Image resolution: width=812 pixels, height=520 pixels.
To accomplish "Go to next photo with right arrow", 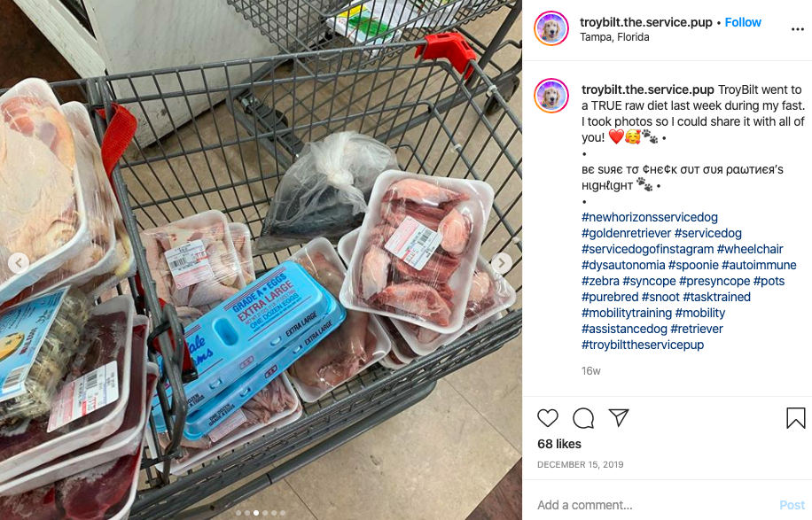I will 501,263.
